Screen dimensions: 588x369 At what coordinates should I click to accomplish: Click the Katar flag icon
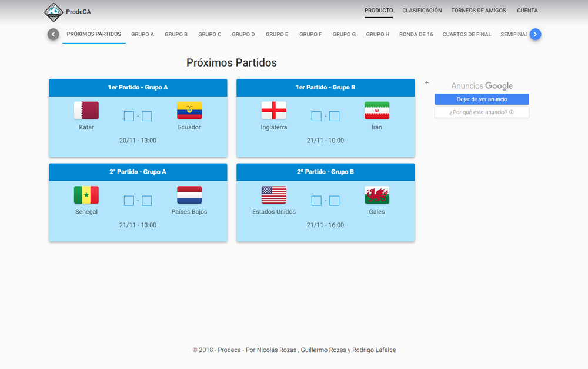pyautogui.click(x=86, y=111)
